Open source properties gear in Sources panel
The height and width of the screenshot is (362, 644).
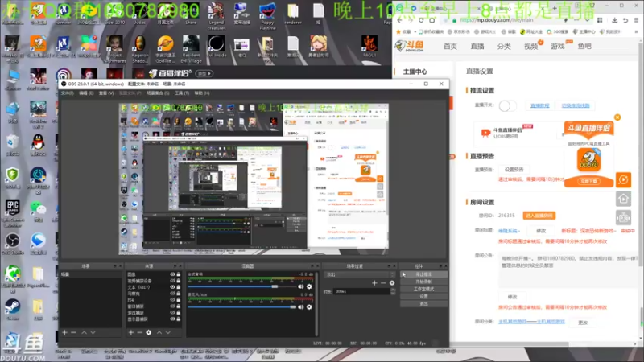point(149,332)
